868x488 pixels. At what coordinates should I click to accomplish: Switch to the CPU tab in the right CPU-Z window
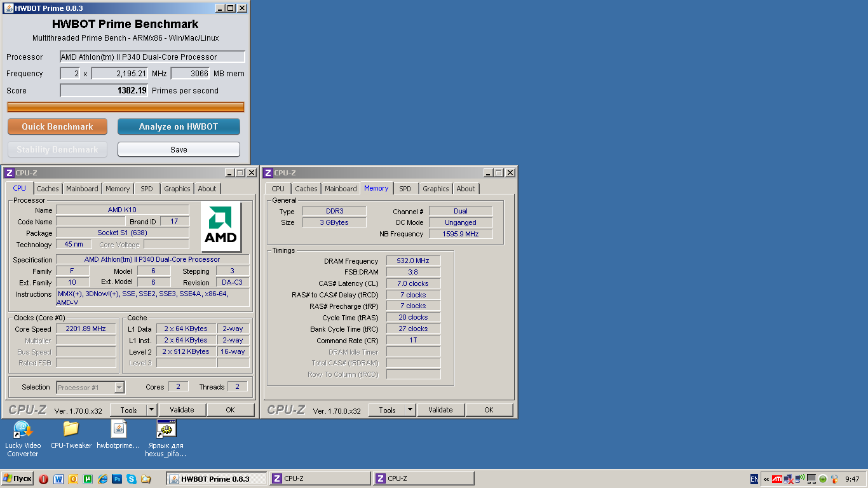click(x=278, y=189)
